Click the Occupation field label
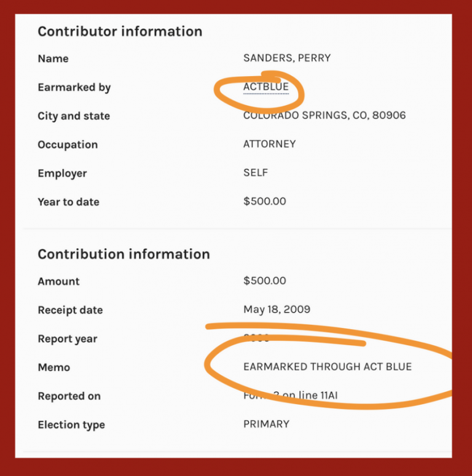Screen dimensions: 472x476 68,145
